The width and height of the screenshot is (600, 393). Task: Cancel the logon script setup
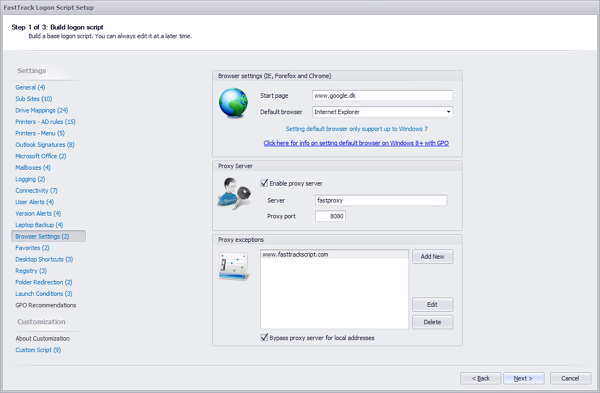tap(570, 378)
